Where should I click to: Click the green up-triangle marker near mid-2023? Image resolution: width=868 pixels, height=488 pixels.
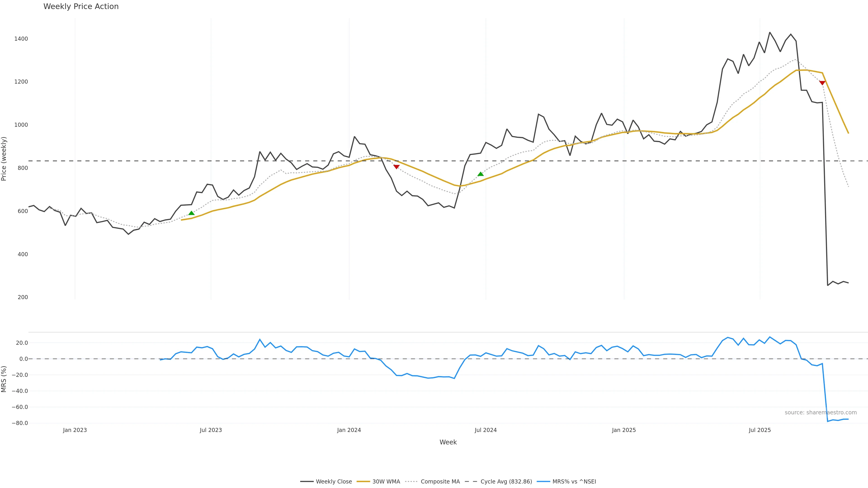point(191,213)
